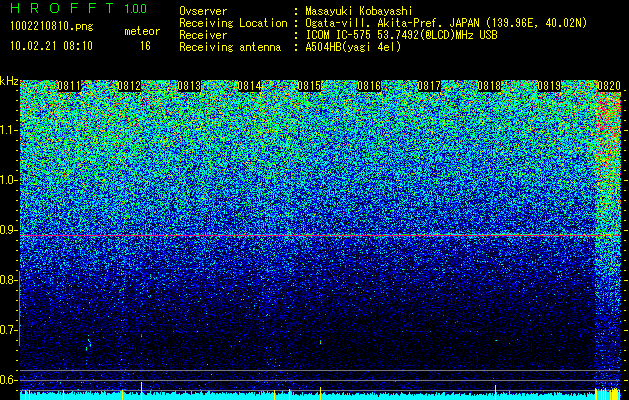Select the file name 1002210810.png
This screenshot has width=629, height=400.
pyautogui.click(x=52, y=26)
